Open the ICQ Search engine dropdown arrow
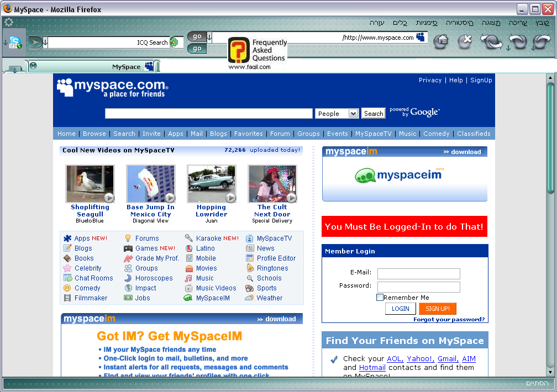 [45, 43]
